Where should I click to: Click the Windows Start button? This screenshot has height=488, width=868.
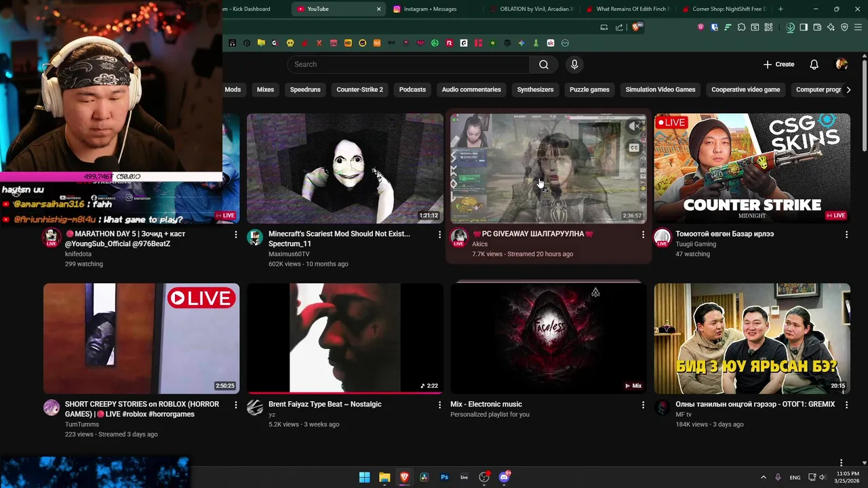tap(364, 477)
